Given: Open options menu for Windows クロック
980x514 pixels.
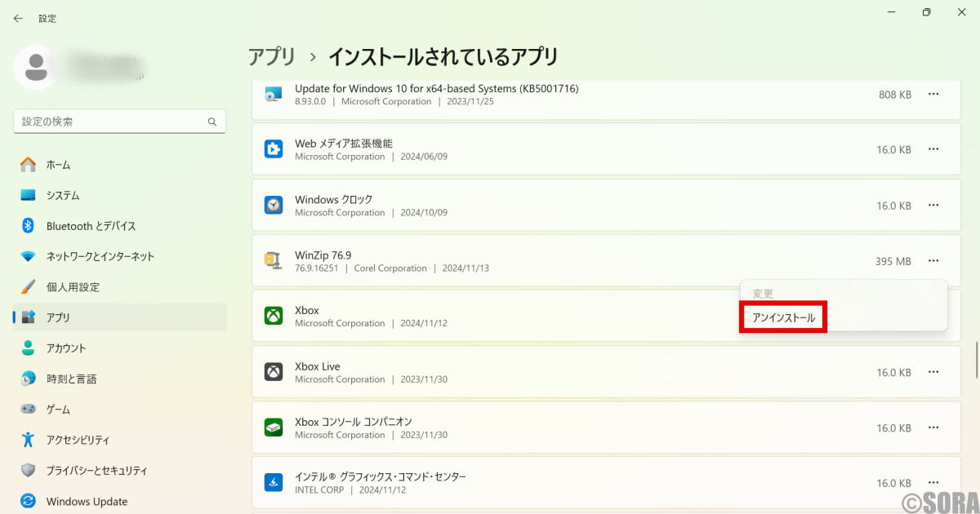Looking at the screenshot, I should 933,205.
